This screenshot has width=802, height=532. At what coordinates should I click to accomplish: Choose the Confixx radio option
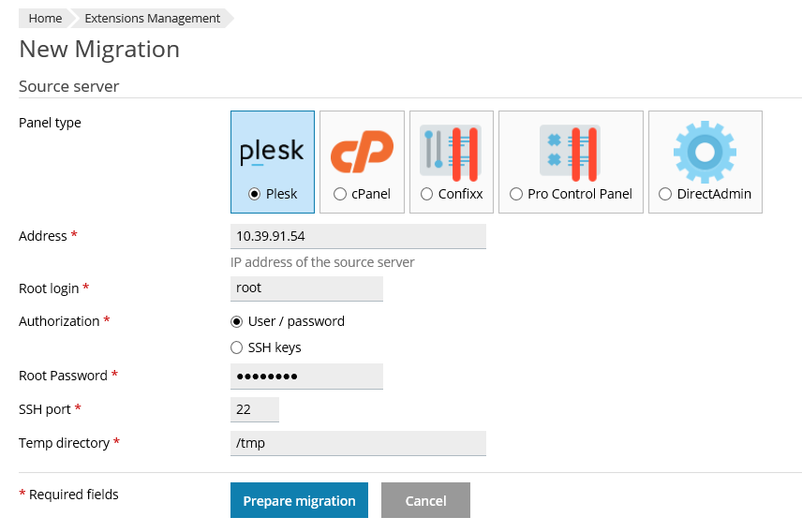427,194
